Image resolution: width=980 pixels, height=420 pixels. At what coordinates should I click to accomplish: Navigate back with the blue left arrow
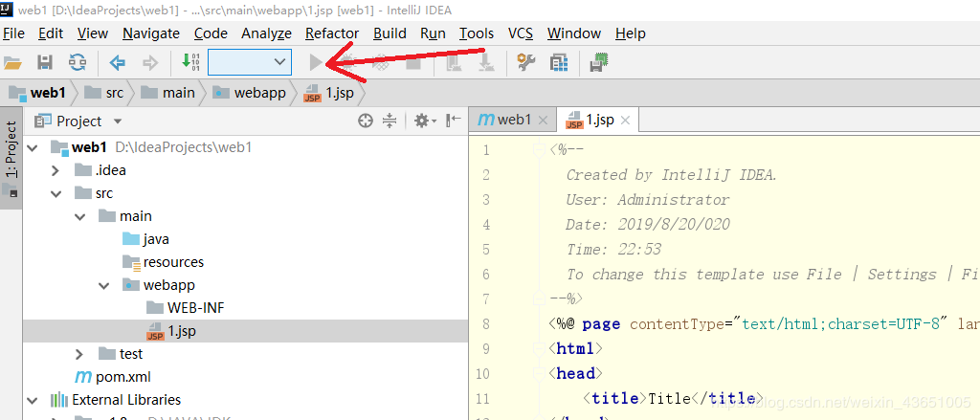click(118, 62)
